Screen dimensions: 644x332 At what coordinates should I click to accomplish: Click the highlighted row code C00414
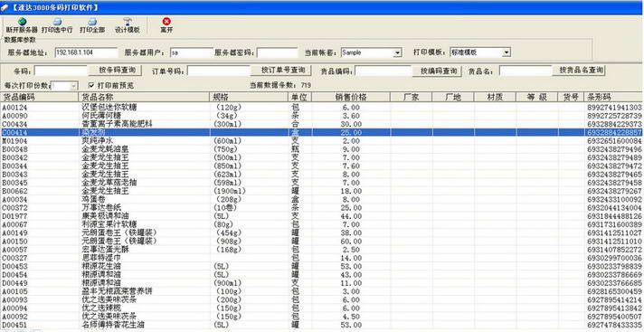[x=15, y=132]
